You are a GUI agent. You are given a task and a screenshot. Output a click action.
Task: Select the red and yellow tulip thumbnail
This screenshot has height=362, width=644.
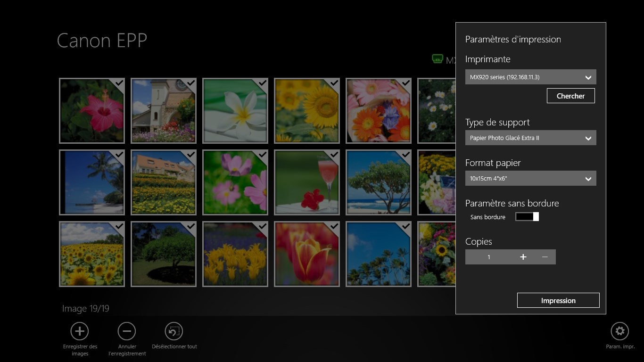[307, 254]
